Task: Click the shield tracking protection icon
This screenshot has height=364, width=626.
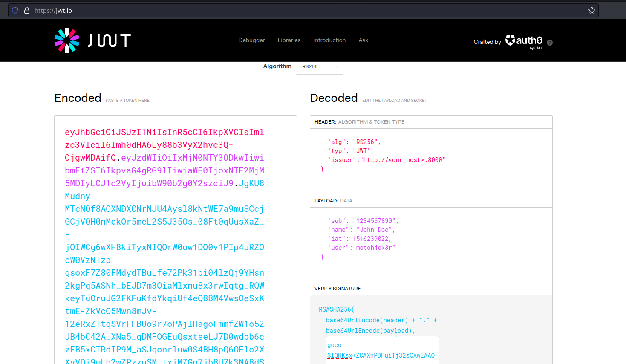Action: [x=15, y=10]
